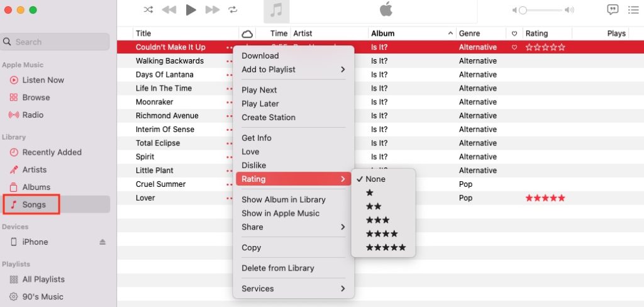The width and height of the screenshot is (644, 307).
Task: Eject iPhone using the eject icon
Action: tap(103, 242)
